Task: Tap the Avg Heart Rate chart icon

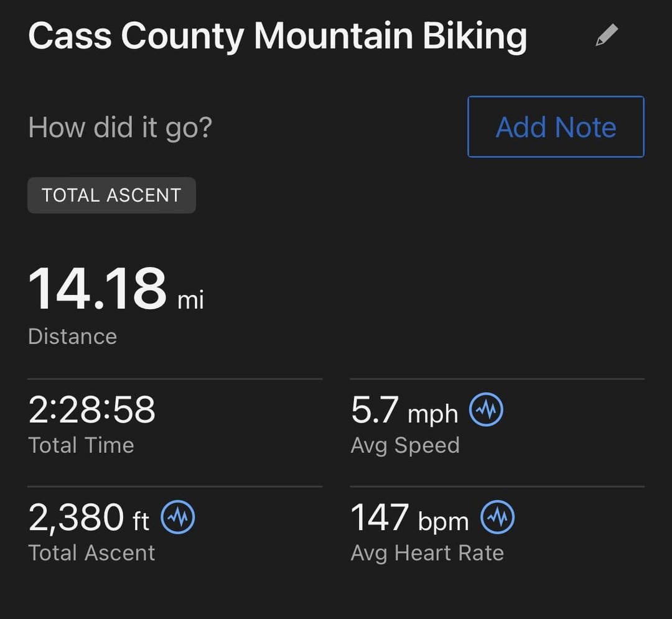Action: pos(498,517)
